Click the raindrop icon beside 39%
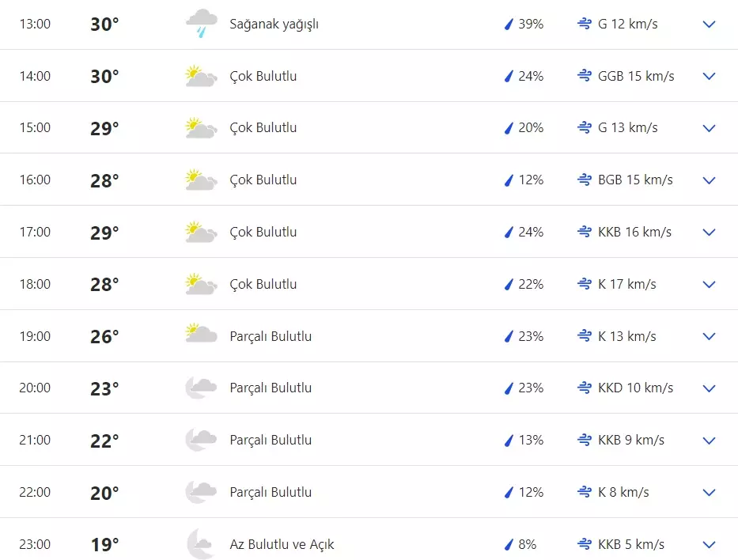Image resolution: width=738 pixels, height=560 pixels. coord(509,25)
